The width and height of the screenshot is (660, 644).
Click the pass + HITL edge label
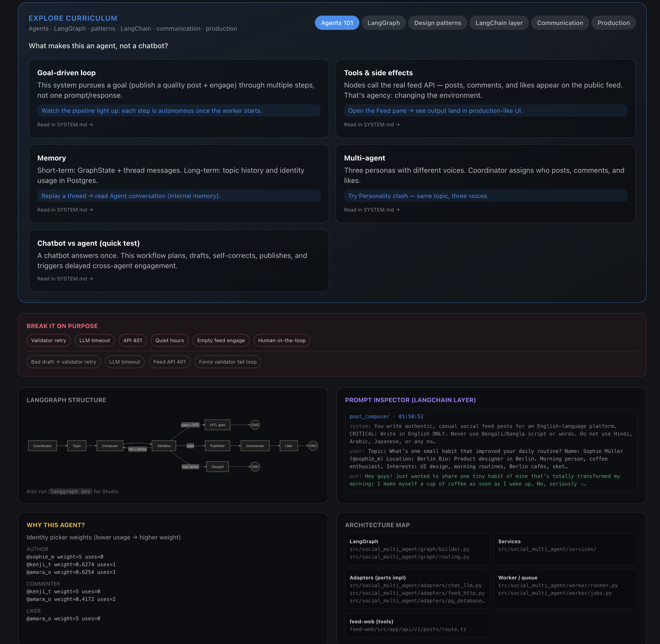190,425
